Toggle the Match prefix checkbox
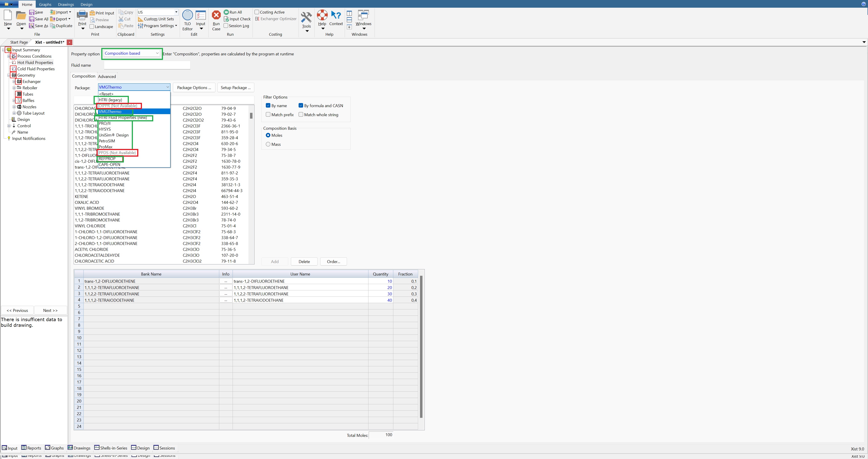The height and width of the screenshot is (459, 868). coord(268,115)
